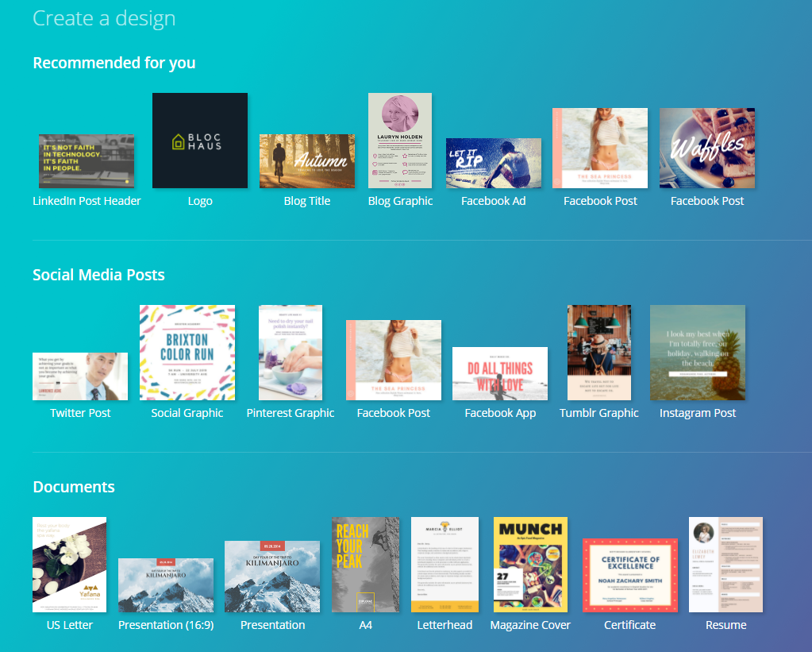Pick the Yafana US Letter thumbnail
812x652 pixels.
click(69, 565)
